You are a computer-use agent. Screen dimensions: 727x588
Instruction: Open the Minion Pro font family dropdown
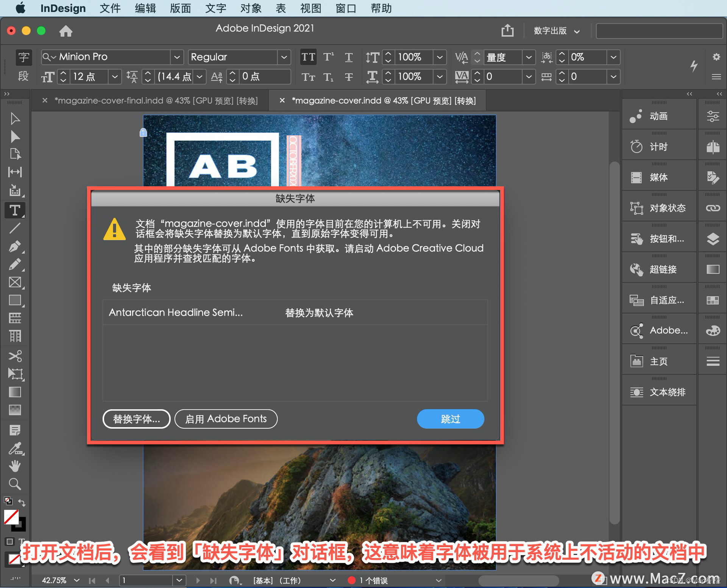coord(176,57)
